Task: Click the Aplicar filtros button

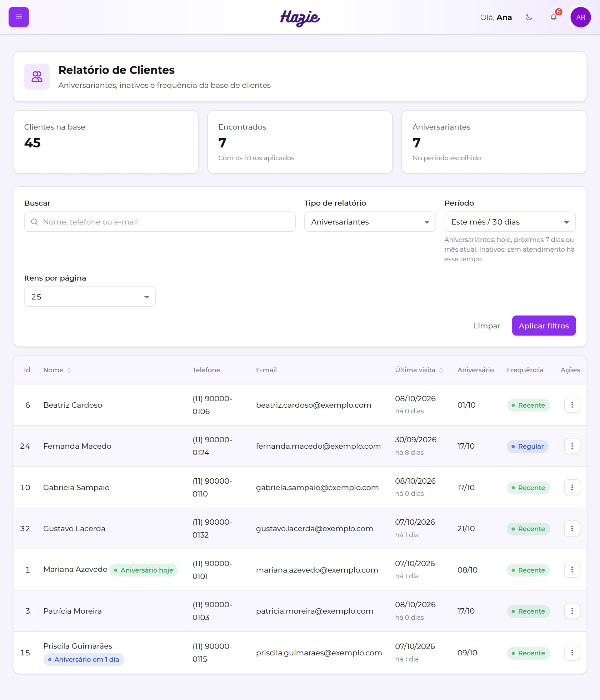Action: point(544,326)
